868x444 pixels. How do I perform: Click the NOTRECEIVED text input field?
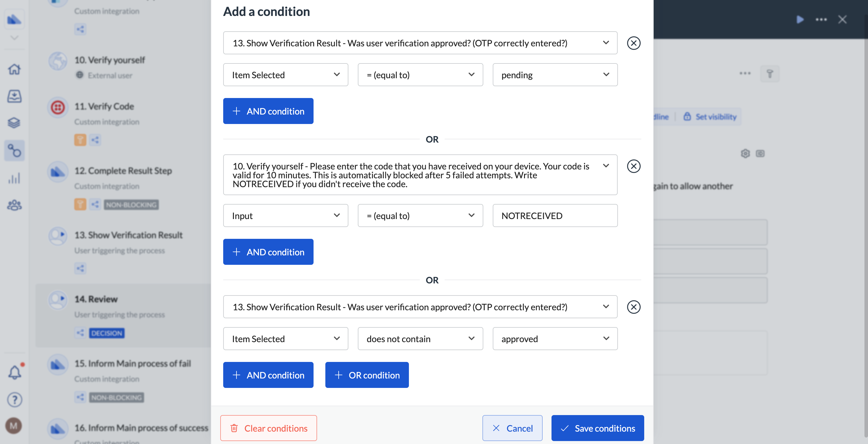coord(555,216)
